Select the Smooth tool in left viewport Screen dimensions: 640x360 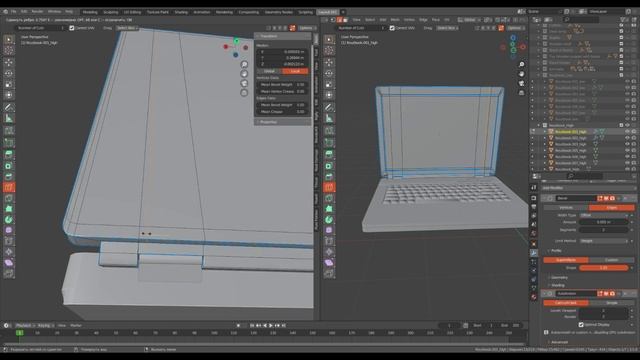(x=9, y=230)
